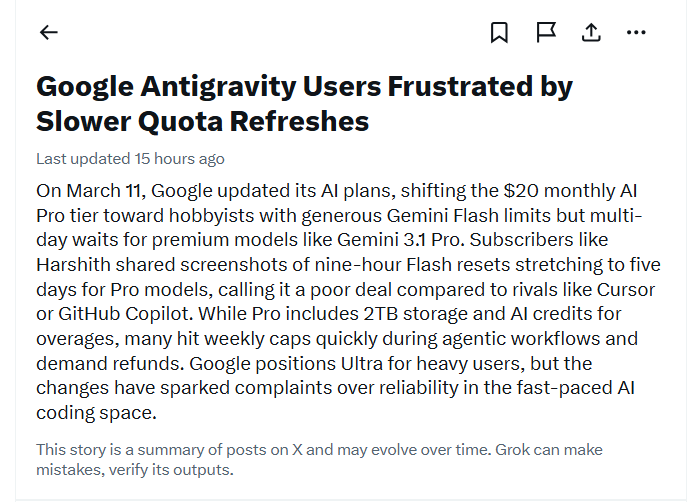Click the back arrow icon
This screenshot has height=502, width=691.
49,33
